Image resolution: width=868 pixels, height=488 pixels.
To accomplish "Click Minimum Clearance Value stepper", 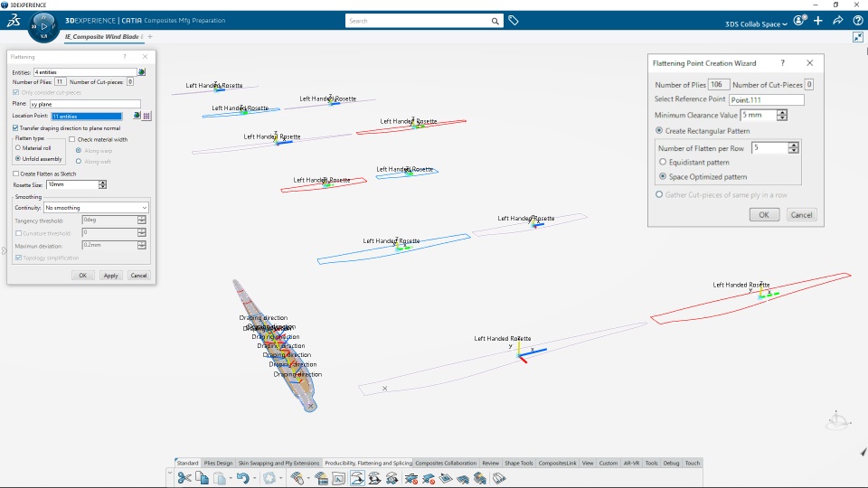I will 781,115.
